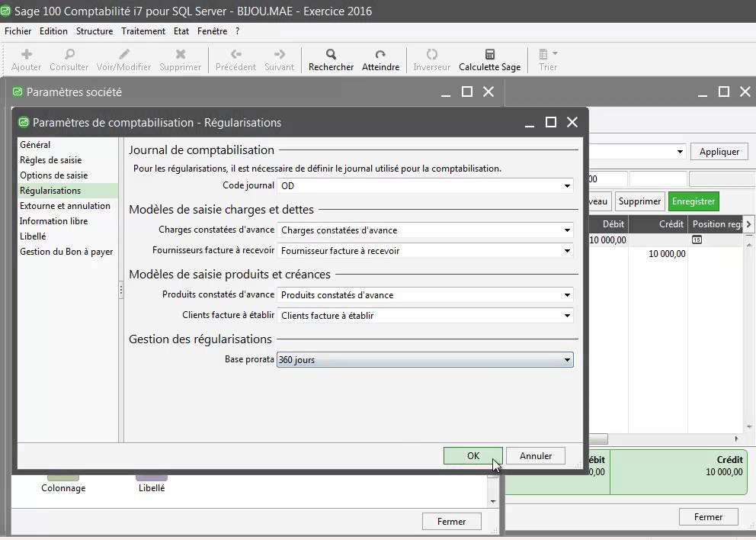Open the Structure menu
The height and width of the screenshot is (540, 756).
pyautogui.click(x=94, y=31)
